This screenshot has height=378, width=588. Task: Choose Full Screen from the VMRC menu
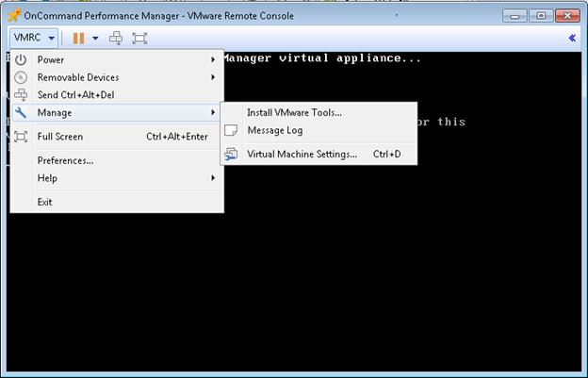117,137
